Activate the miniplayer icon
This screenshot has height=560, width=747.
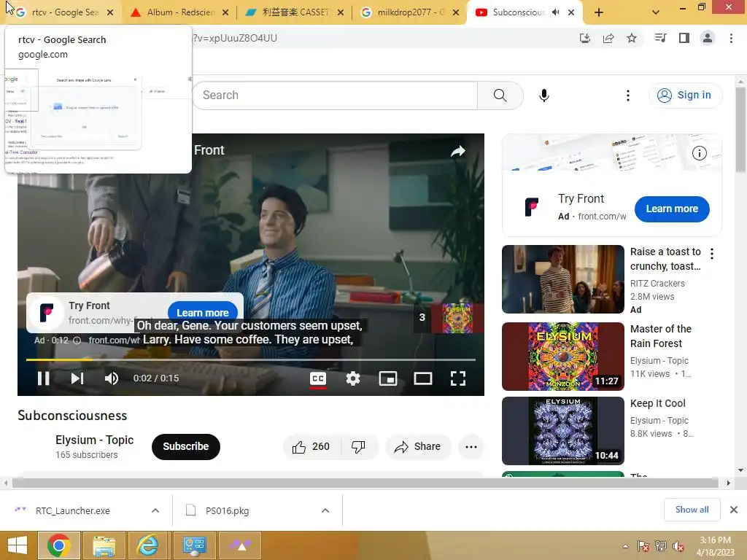pyautogui.click(x=388, y=379)
